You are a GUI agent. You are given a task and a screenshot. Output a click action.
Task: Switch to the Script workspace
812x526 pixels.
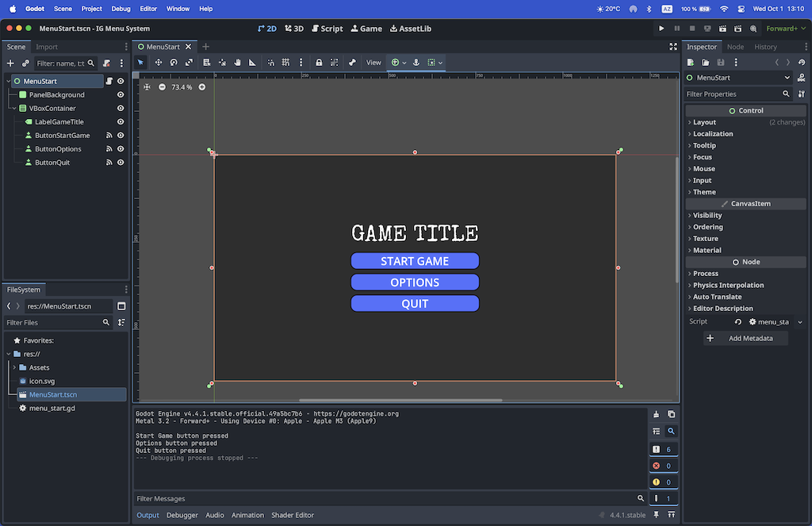[327, 29]
